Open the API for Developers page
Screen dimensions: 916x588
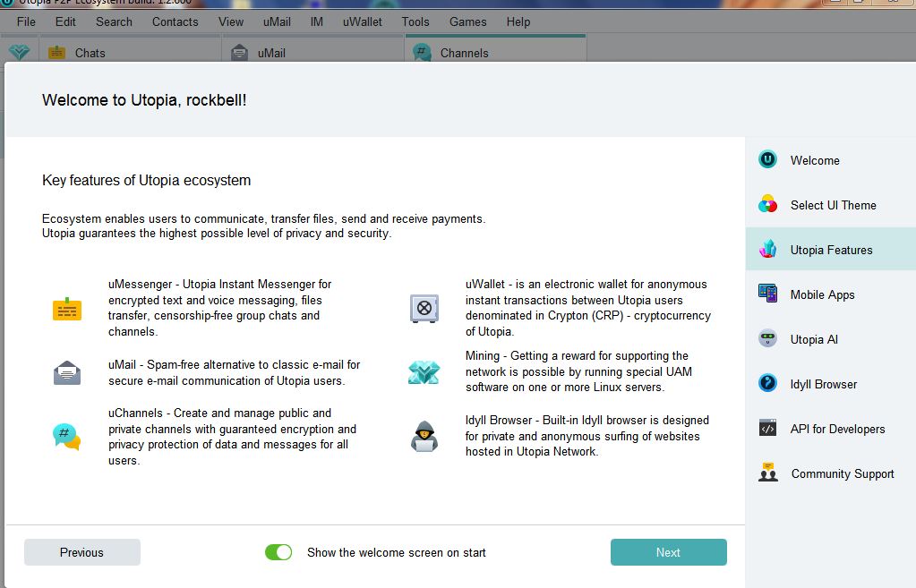[831, 429]
